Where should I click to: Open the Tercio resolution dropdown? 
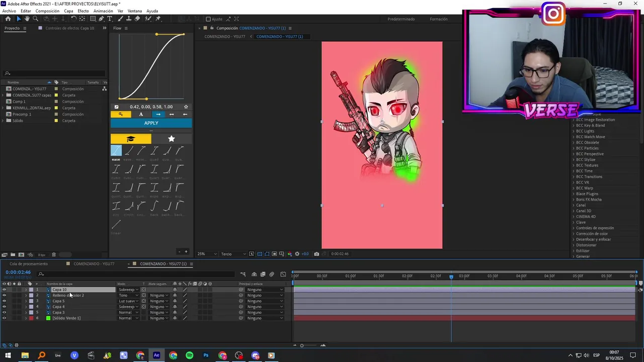click(234, 254)
